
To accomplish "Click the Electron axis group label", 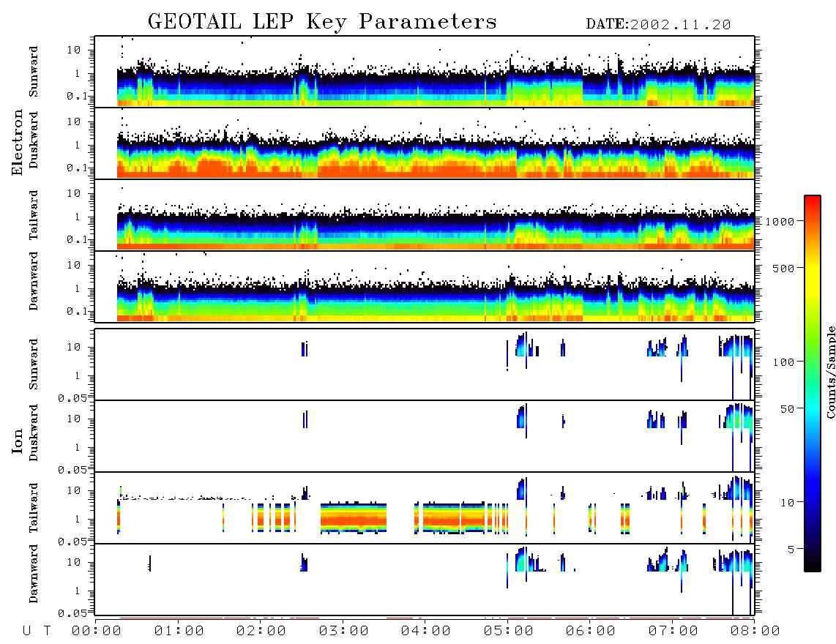I will click(17, 142).
